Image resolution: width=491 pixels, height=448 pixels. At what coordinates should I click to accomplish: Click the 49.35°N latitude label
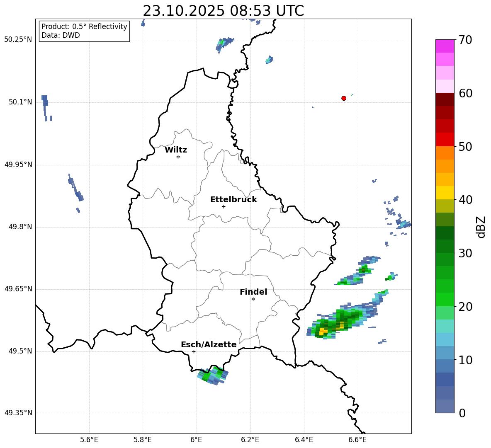18,413
